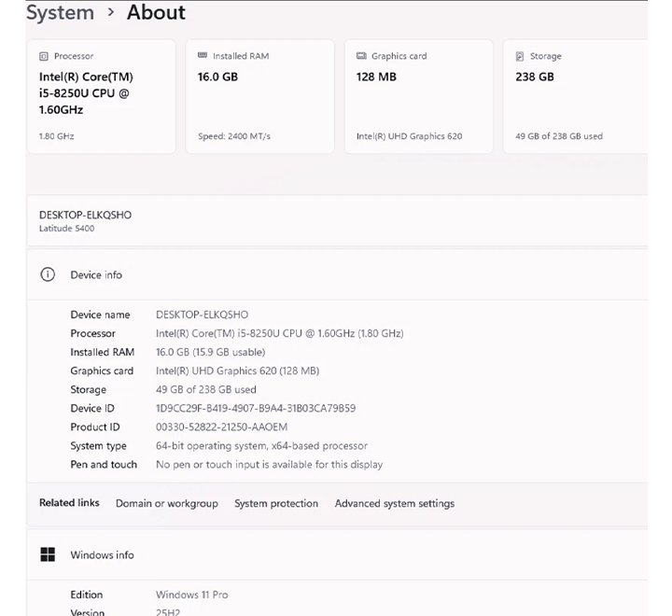Click the DESKTOP-ELKQSHO Latitude 5400 banner

pos(337,220)
